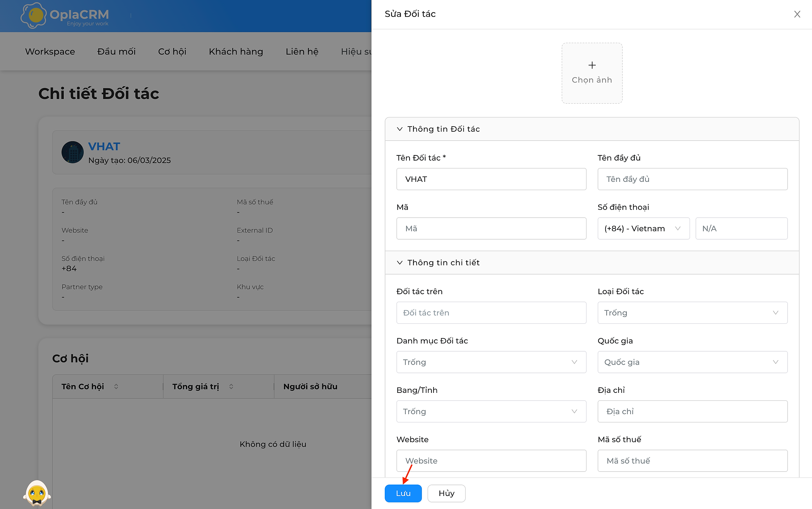
Task: Click the External ID label
Action: 255,230
